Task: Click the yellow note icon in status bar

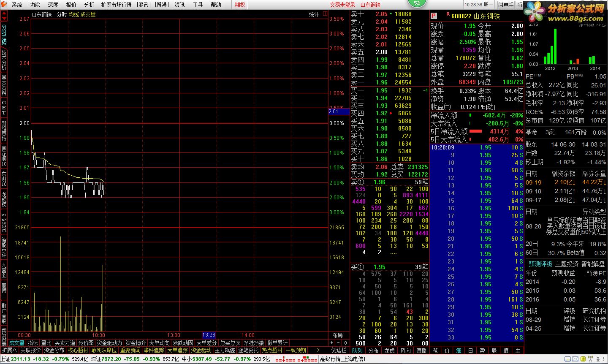Action: tap(568, 359)
